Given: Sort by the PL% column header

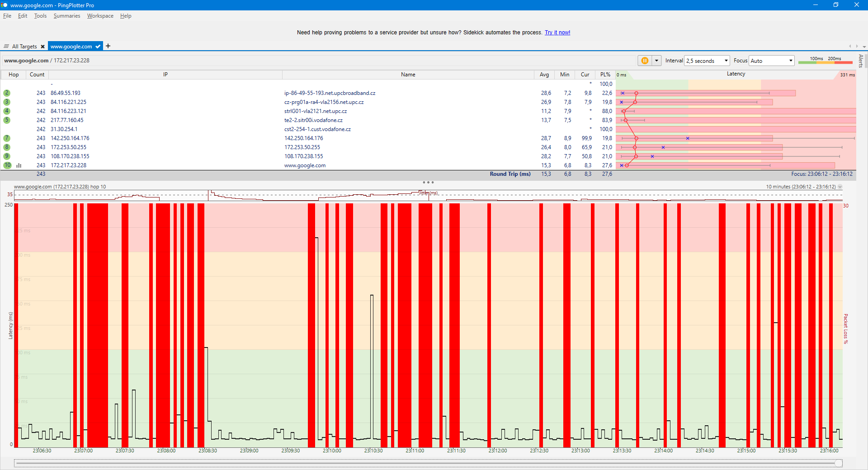Looking at the screenshot, I should [x=605, y=75].
